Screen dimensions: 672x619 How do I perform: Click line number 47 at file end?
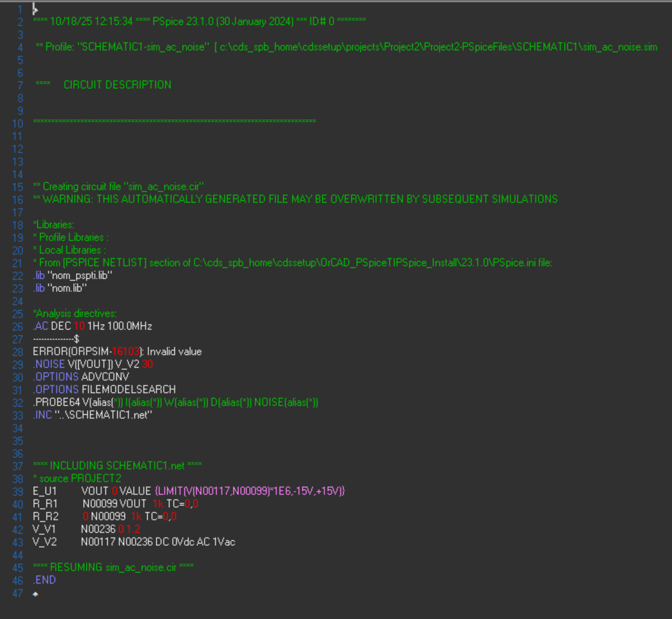(18, 594)
